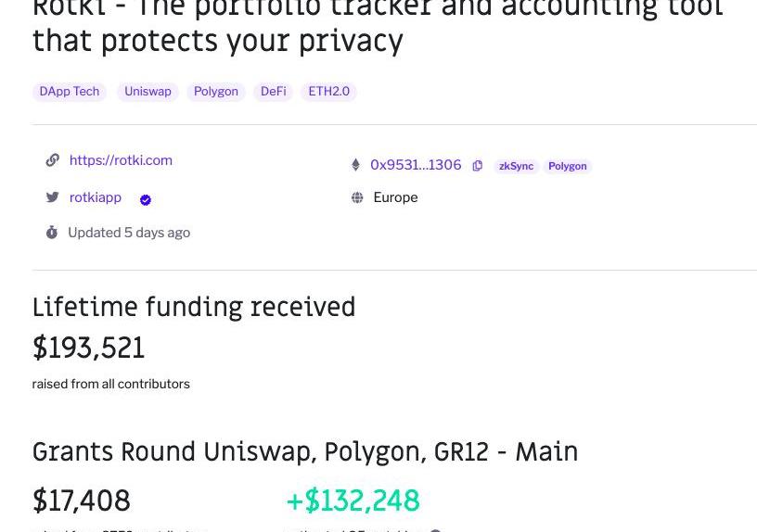Click the Ethereum diamond icon
This screenshot has width=757, height=532.
355,165
